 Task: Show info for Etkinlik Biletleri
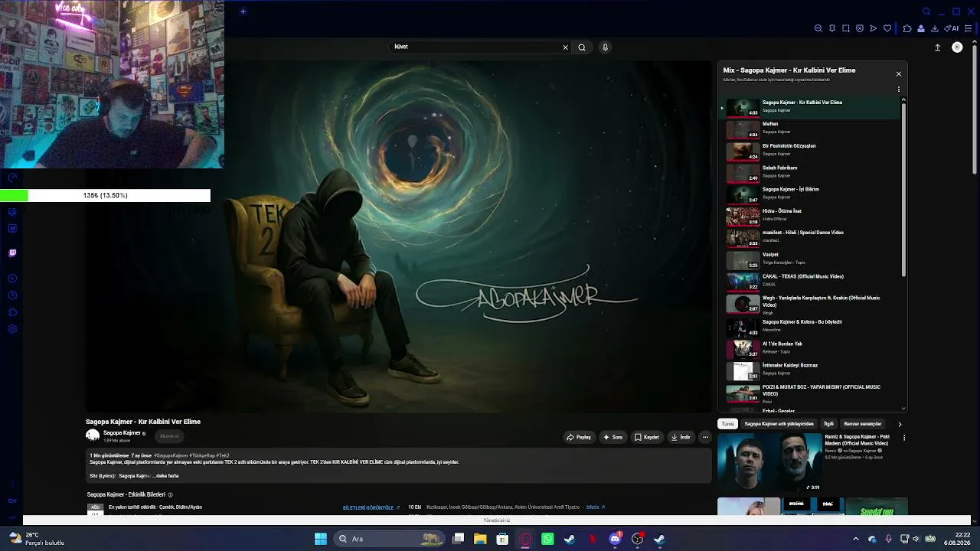(170, 495)
